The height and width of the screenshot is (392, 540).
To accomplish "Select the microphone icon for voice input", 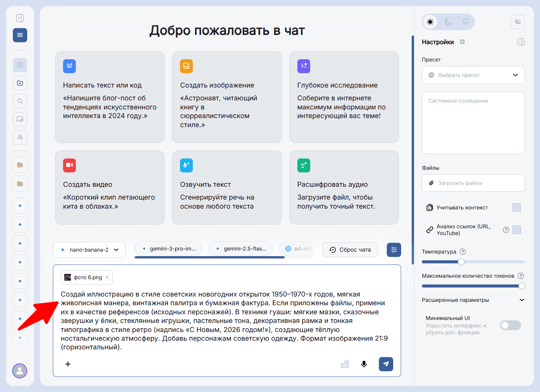I will click(x=363, y=364).
